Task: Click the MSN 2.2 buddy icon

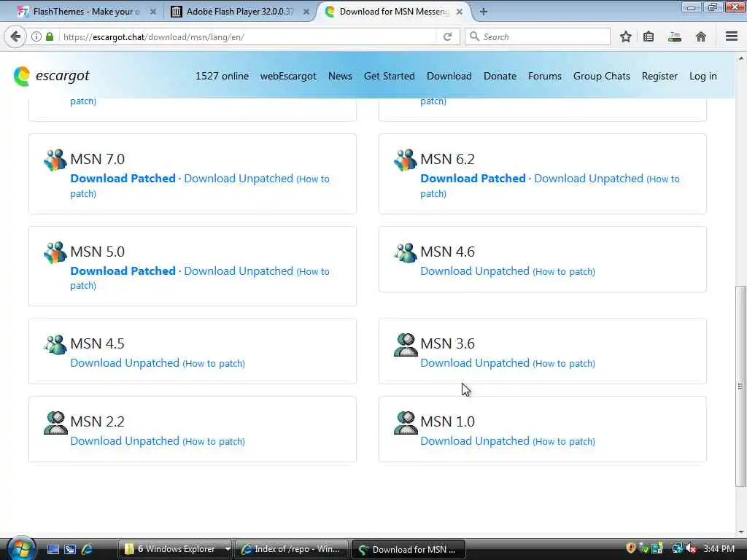Action: 55,423
